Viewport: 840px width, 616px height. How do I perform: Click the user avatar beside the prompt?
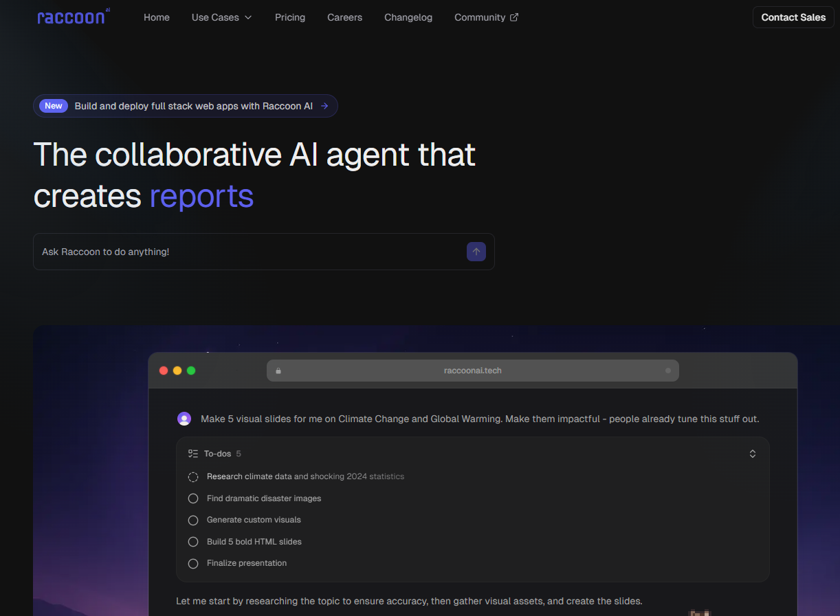(x=184, y=419)
